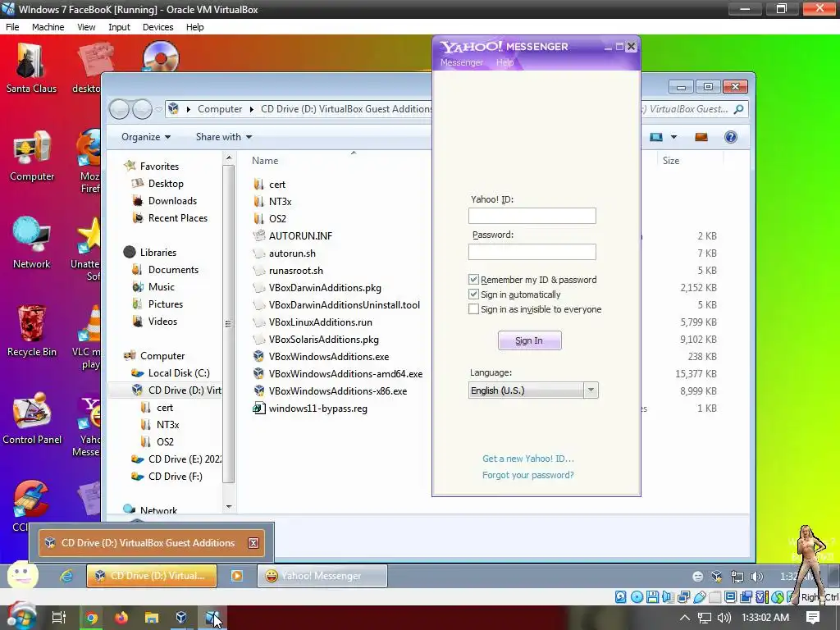The width and height of the screenshot is (840, 630).
Task: Click Forgot your password? link
Action: coord(527,475)
